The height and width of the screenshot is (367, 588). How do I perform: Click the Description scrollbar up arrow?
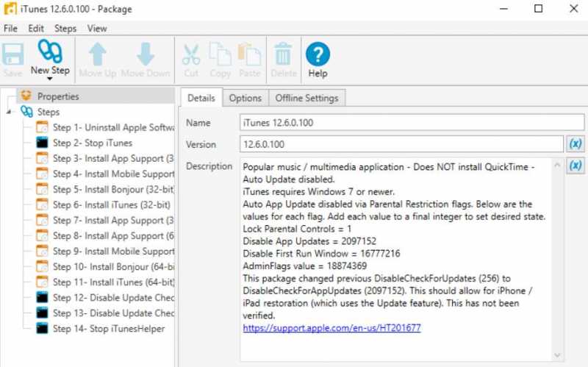[557, 165]
